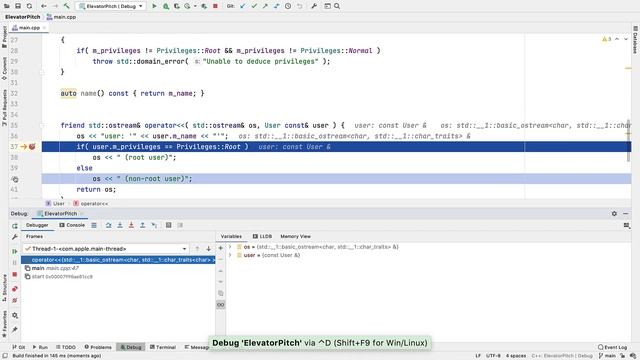Click the 'main' Git branch in status bar
This screenshot has height=360, width=640.
(607, 356)
